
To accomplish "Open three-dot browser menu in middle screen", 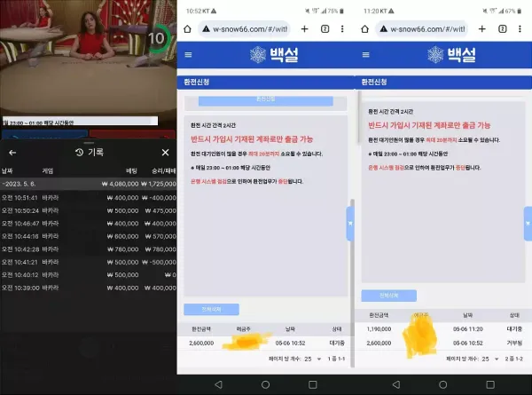I will coord(342,29).
